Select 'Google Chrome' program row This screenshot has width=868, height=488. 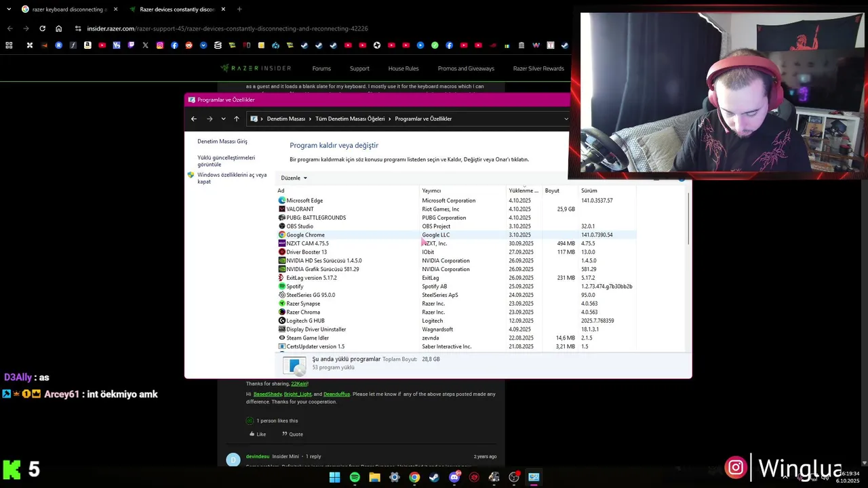(456, 235)
